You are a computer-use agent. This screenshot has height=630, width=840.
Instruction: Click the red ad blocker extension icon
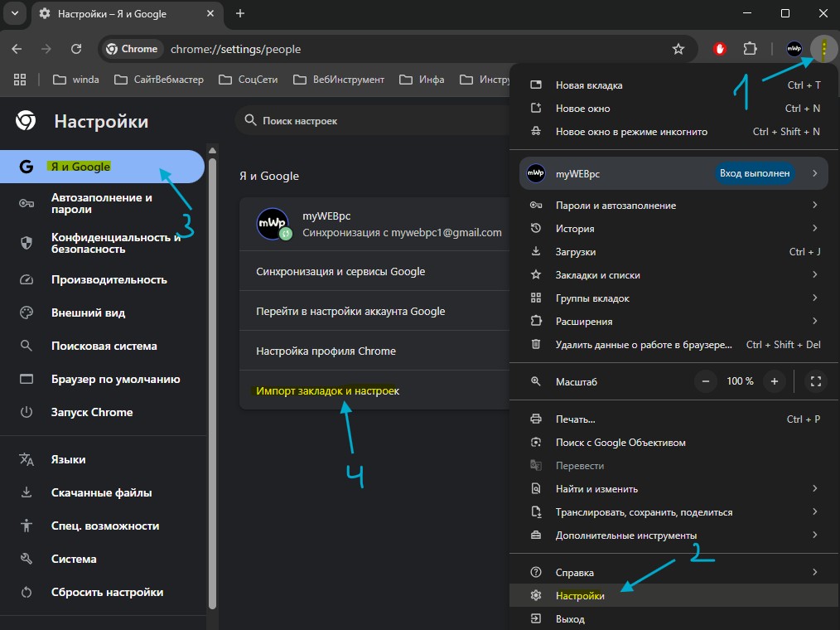click(x=719, y=49)
